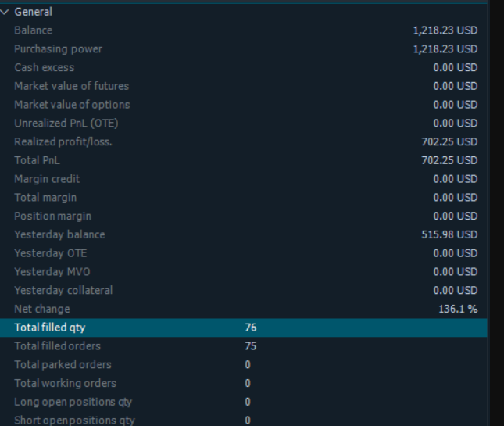Select the Yesterday OTE row label

[51, 253]
